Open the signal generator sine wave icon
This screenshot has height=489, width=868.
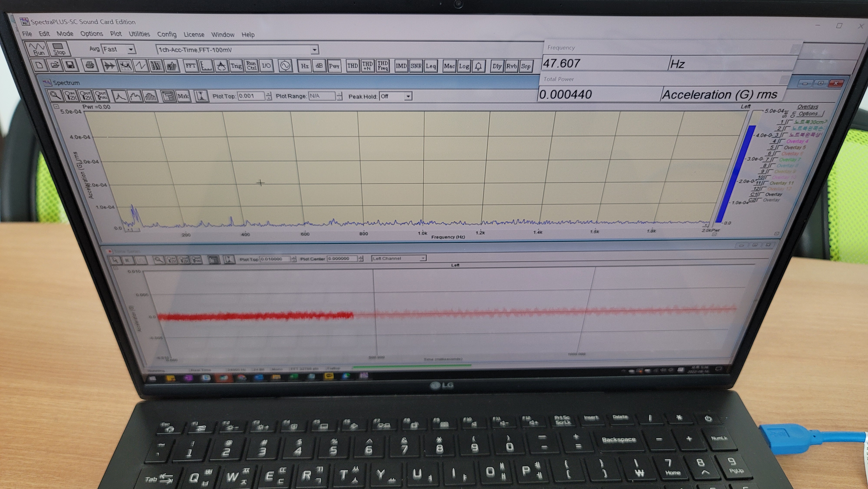285,66
